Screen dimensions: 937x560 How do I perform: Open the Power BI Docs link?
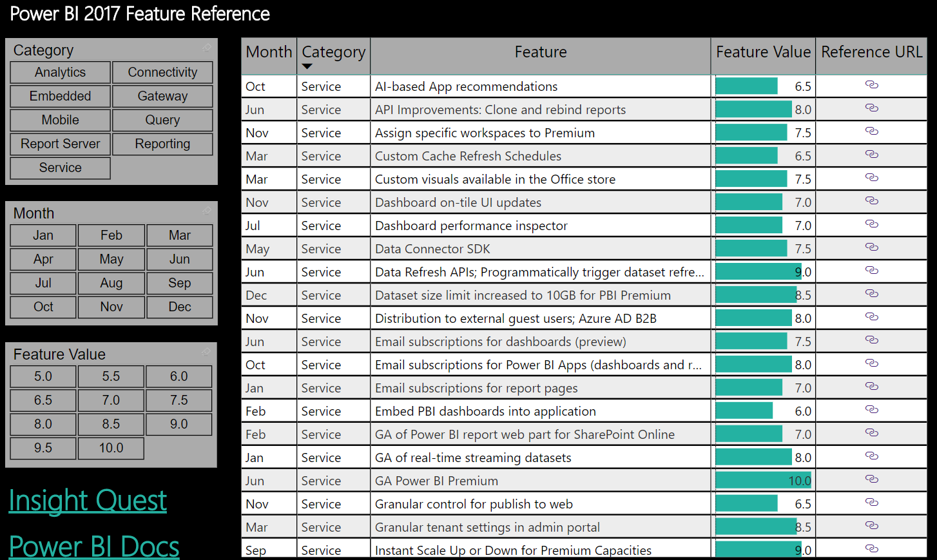[x=94, y=546]
